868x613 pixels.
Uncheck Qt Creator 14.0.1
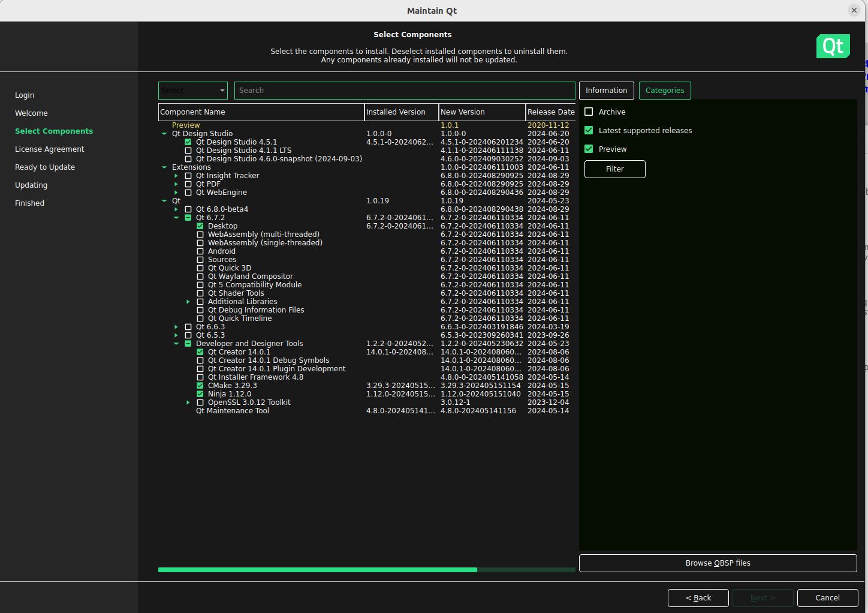click(x=200, y=352)
